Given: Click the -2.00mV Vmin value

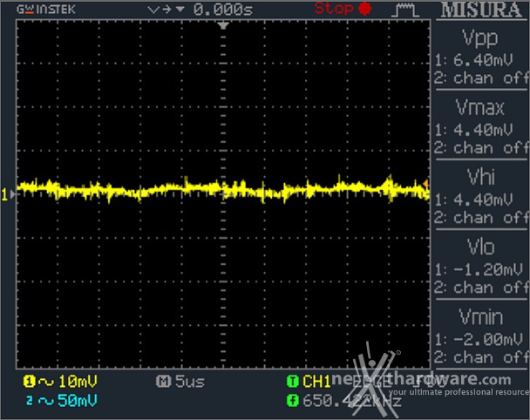Looking at the screenshot, I should (488, 339).
